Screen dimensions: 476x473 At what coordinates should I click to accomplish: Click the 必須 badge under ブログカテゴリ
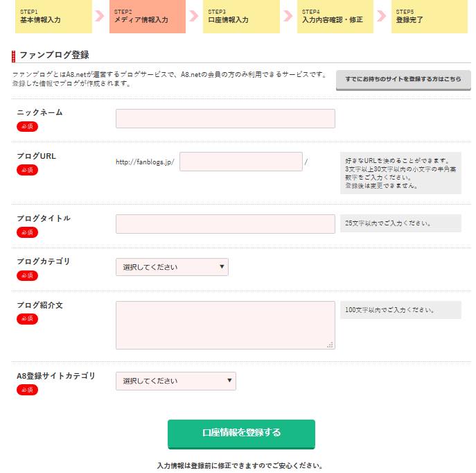(x=27, y=276)
